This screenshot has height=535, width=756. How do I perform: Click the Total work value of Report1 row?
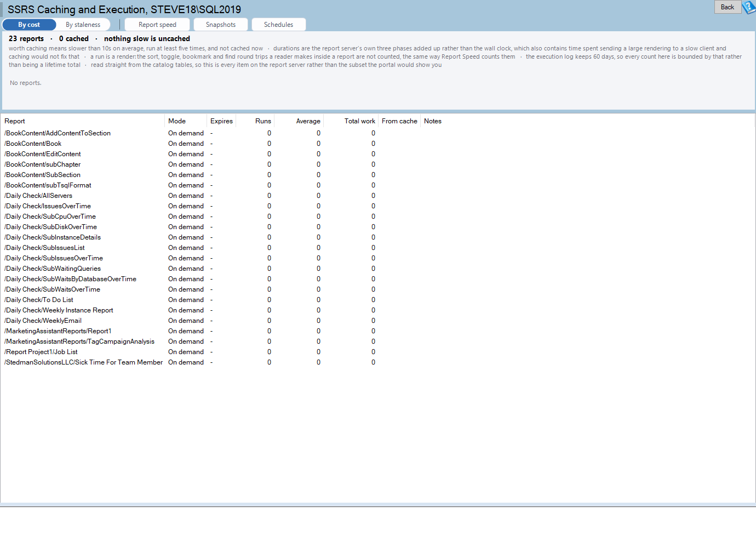[x=373, y=331]
